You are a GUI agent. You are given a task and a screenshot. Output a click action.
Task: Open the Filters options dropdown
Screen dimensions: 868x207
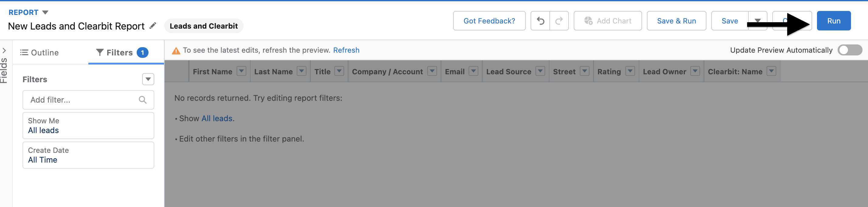click(x=148, y=79)
